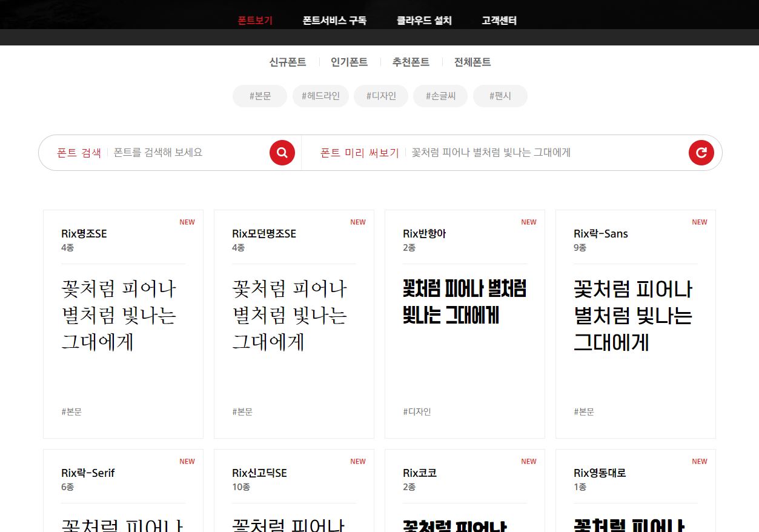Viewport: 759px width, 532px height.
Task: Click the NEW badge on Rix반항아 card
Action: tap(529, 222)
